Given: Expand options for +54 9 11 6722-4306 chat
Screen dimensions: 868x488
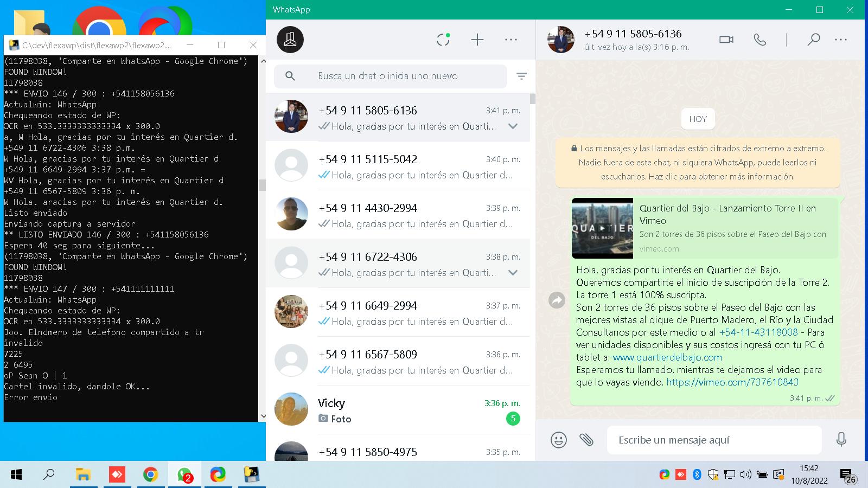Looking at the screenshot, I should click(513, 273).
